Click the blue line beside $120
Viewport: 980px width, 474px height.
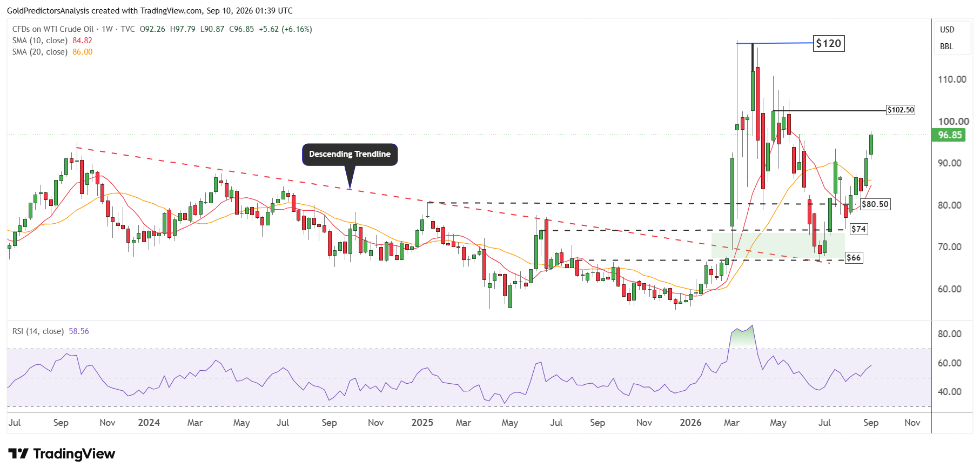(775, 43)
